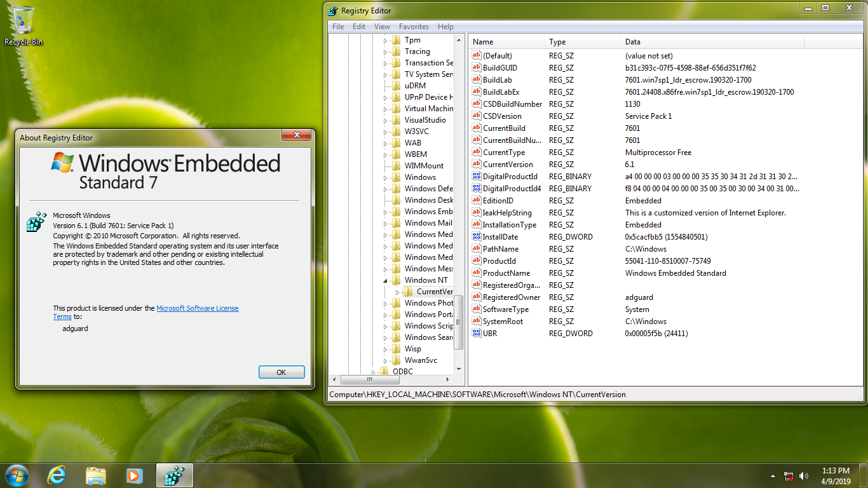Click the Registry Editor title bar icon
Viewport: 868px width, 488px height.
[x=334, y=11]
